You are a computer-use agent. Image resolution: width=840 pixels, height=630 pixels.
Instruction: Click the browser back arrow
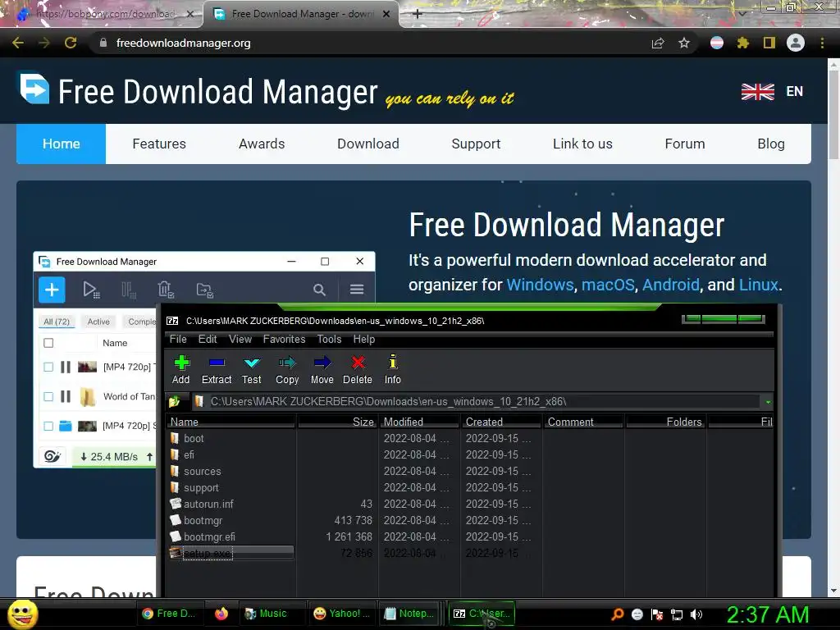[18, 43]
